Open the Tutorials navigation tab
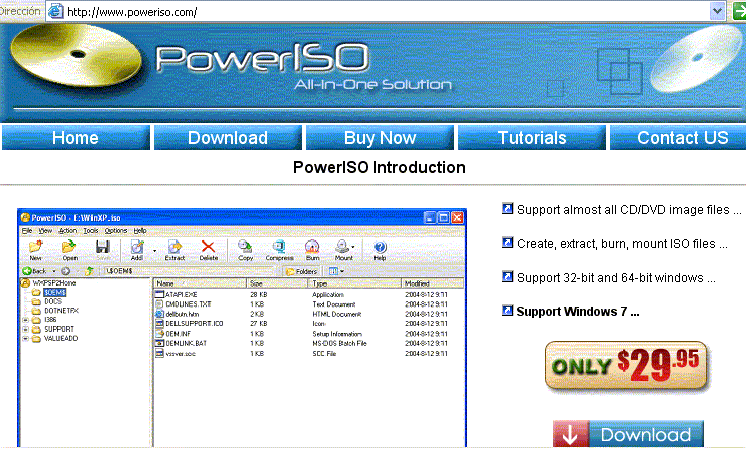 pos(531,137)
